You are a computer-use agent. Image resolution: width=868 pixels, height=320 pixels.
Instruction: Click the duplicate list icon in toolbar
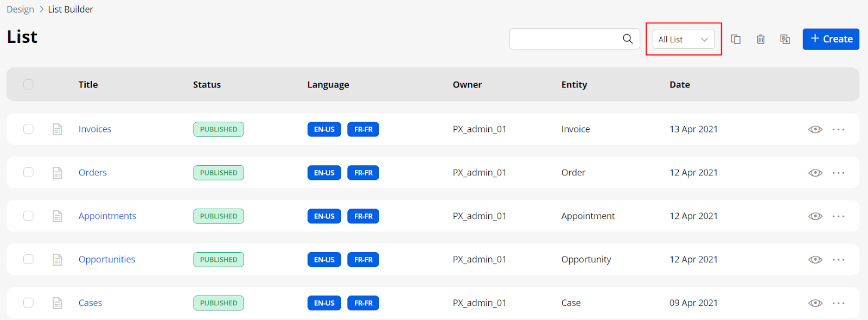(736, 39)
